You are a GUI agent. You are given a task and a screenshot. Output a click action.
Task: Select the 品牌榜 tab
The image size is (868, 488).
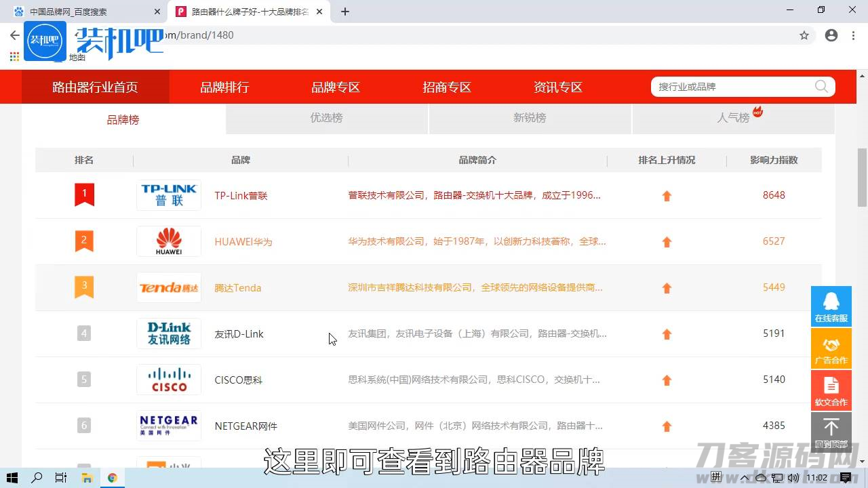(123, 119)
